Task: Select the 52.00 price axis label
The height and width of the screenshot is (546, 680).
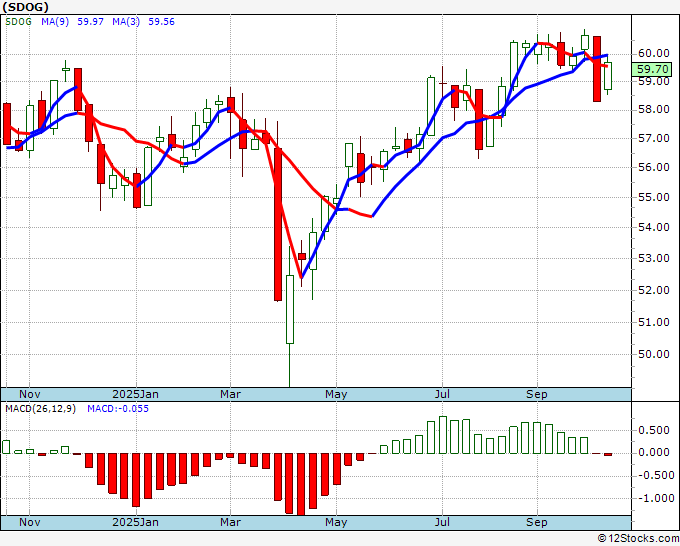Action: point(654,290)
